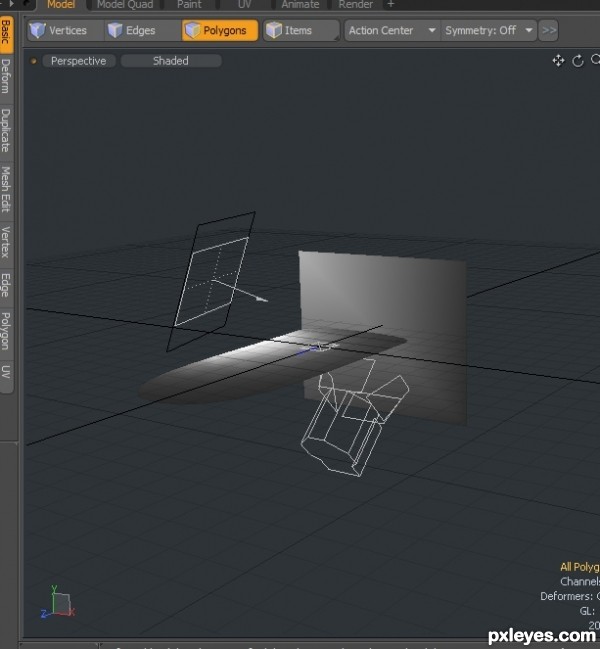Click the Items cube icon

[274, 30]
